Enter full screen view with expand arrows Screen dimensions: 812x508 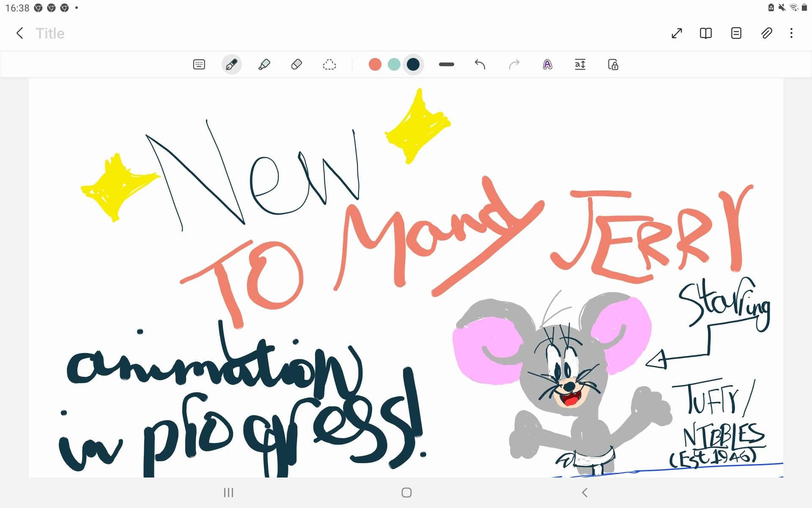point(677,33)
